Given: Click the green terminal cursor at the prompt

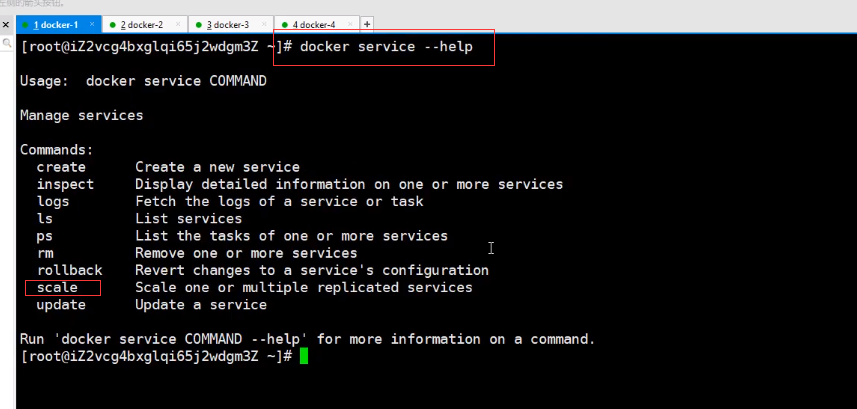Looking at the screenshot, I should (x=304, y=357).
